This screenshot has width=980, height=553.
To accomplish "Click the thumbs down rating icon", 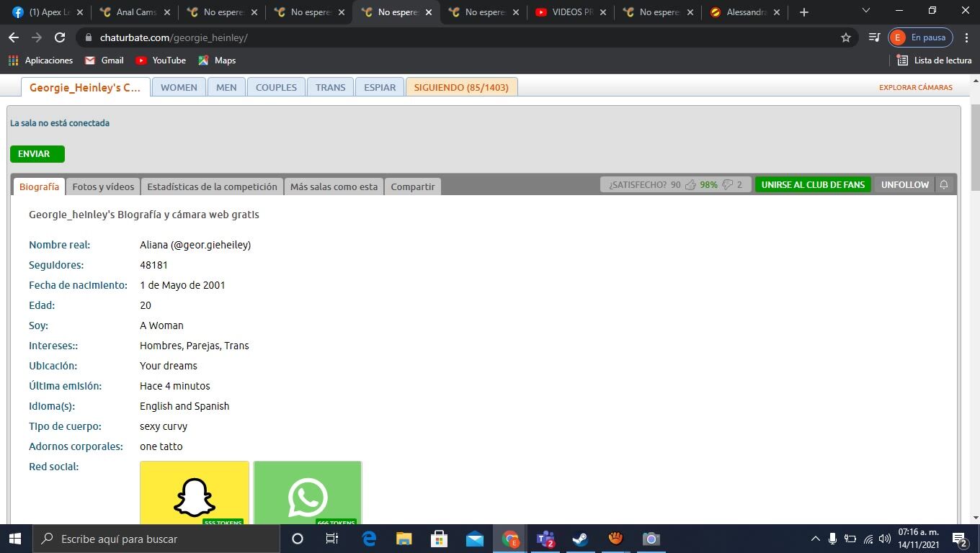I will click(x=727, y=185).
